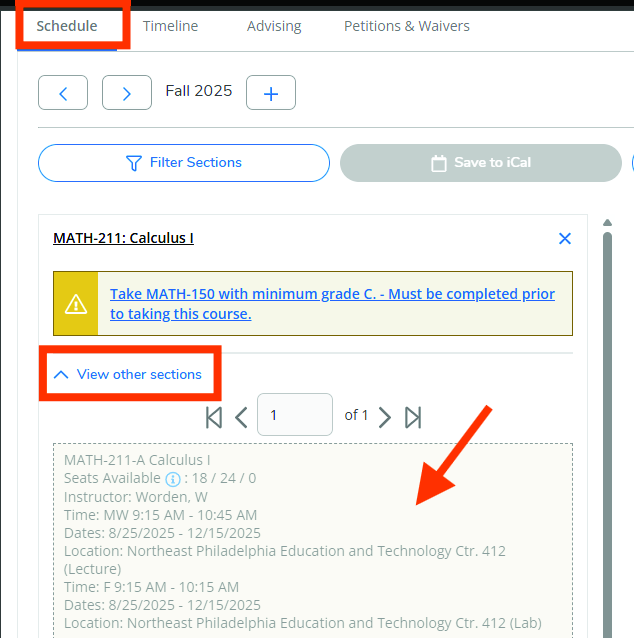
Task: Click the calendar icon in Save to iCal
Action: tap(439, 163)
